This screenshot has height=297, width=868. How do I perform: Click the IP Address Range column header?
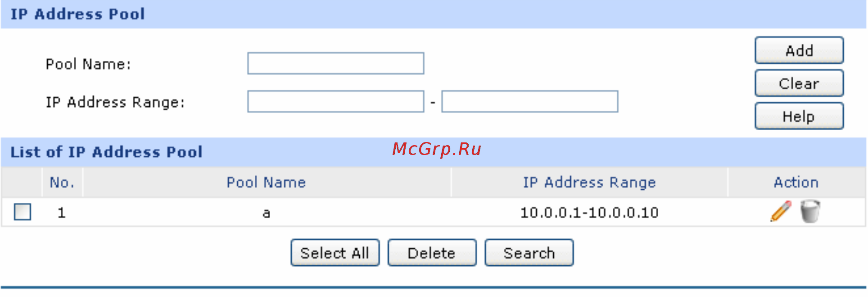click(x=589, y=183)
